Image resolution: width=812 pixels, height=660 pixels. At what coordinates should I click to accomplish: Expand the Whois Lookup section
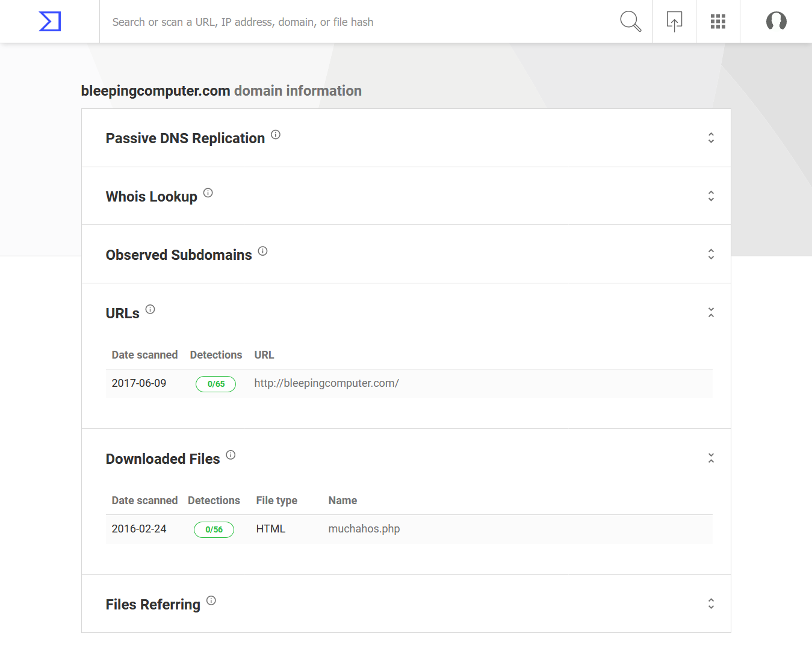click(711, 196)
